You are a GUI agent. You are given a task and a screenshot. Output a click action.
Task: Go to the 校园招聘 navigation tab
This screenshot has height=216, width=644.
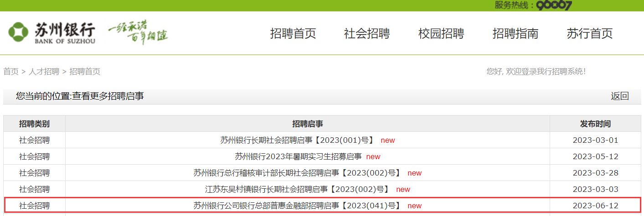coord(441,33)
